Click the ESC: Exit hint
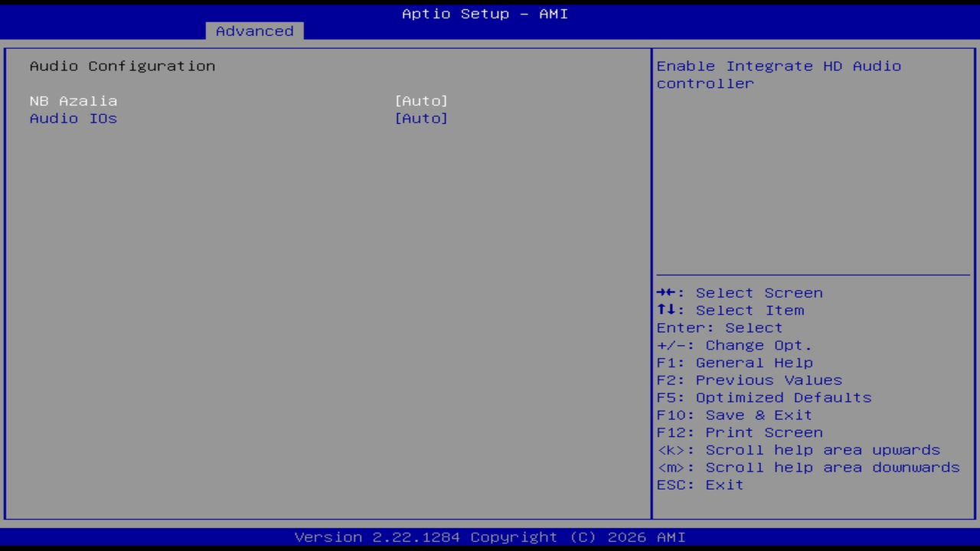This screenshot has height=551, width=980. pos(700,486)
